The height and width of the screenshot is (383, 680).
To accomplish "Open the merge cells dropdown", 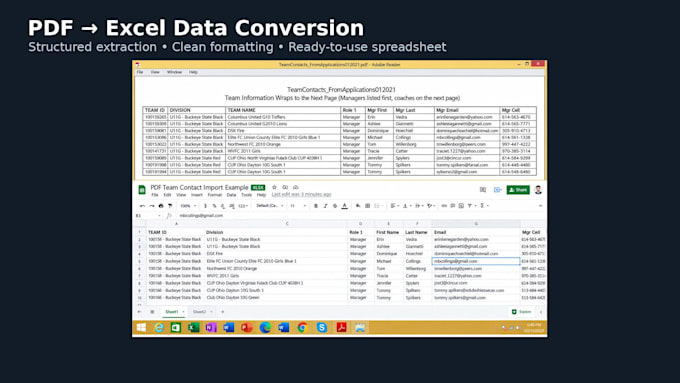I will click(x=379, y=206).
